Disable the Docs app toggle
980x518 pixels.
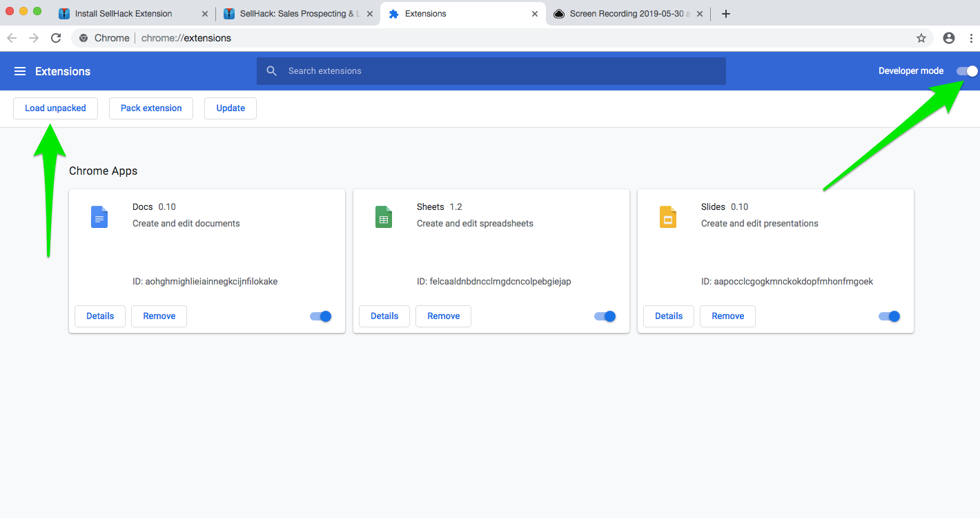[321, 316]
